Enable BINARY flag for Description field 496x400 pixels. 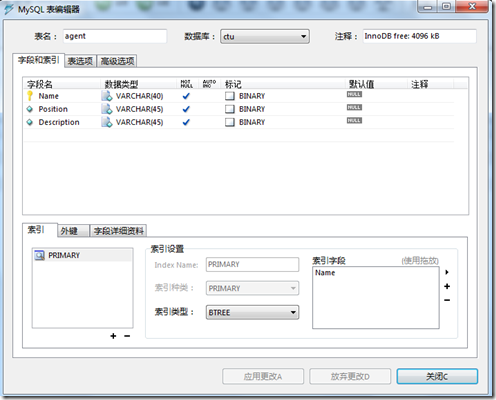pyautogui.click(x=230, y=122)
